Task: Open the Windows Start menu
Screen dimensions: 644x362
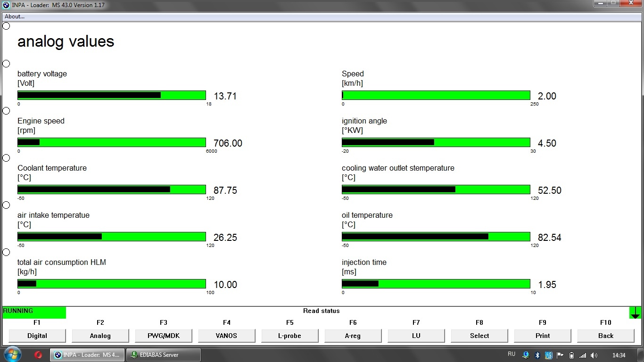Action: point(13,354)
